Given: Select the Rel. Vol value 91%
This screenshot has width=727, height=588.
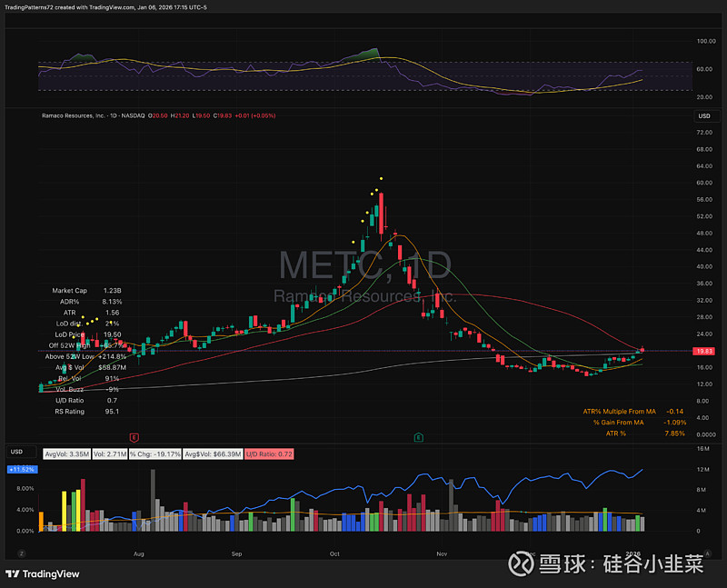Looking at the screenshot, I should coord(112,378).
